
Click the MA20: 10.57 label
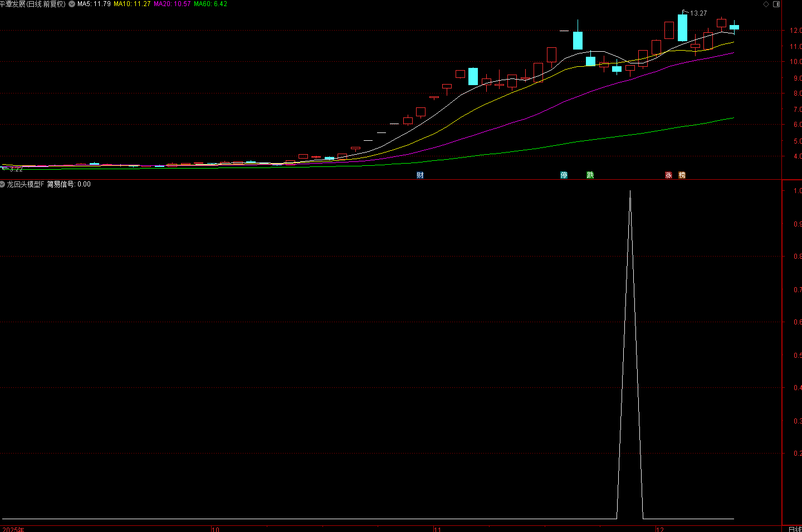point(172,4)
